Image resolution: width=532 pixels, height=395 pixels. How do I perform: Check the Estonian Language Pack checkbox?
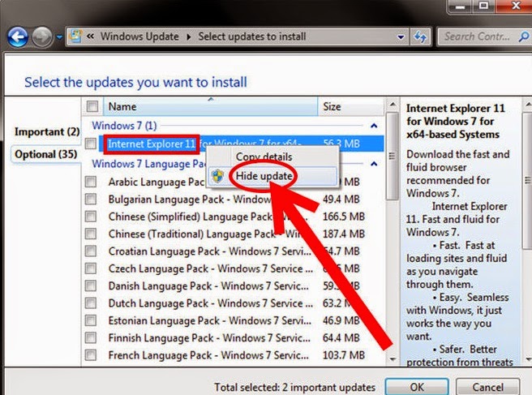tap(91, 320)
